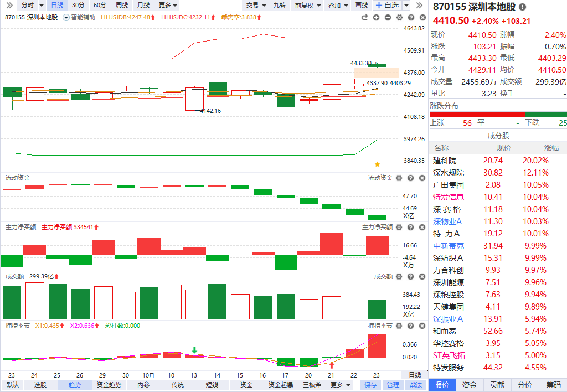567x392 pixels.
Task: Open constituent stock 特发信息
Action: tap(449, 198)
